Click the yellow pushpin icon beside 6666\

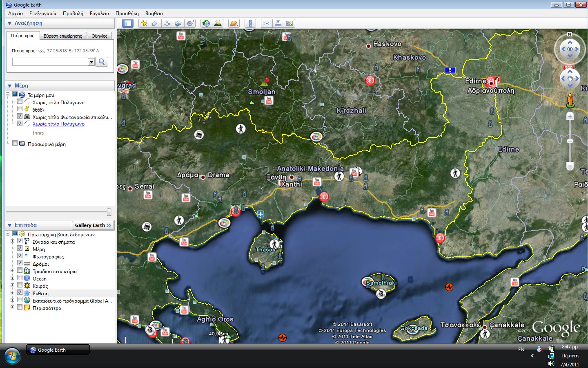point(27,109)
